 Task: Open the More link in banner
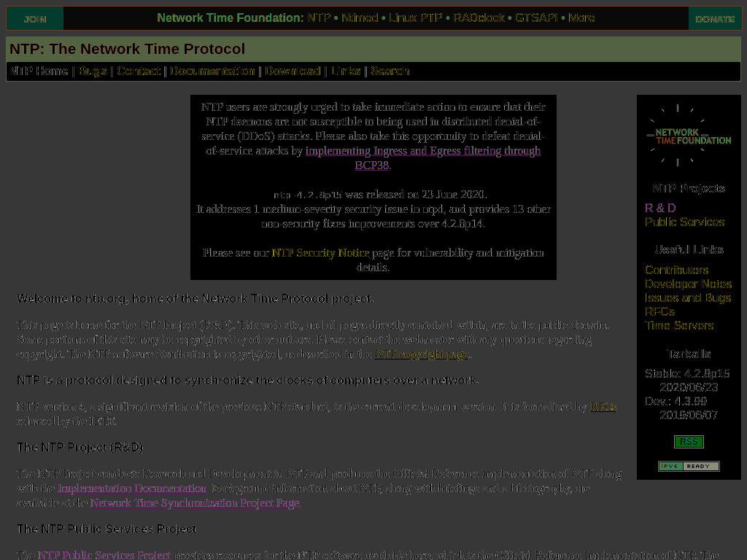[581, 18]
